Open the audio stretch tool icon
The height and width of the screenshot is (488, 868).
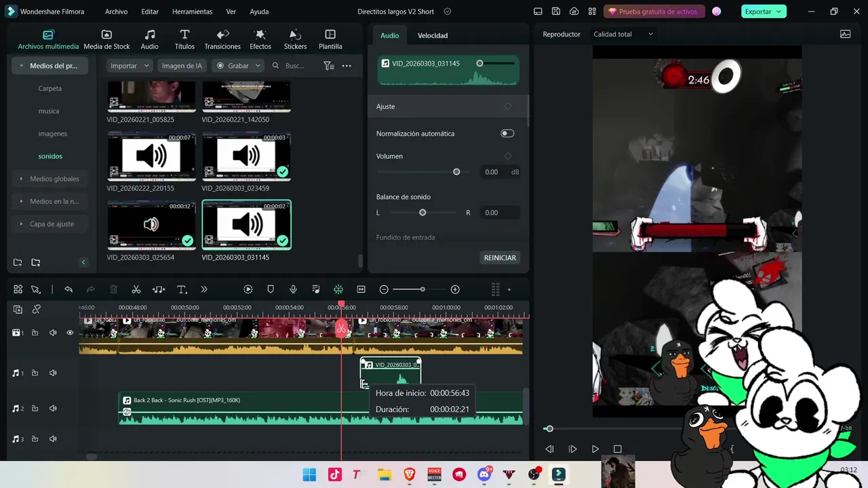159,289
